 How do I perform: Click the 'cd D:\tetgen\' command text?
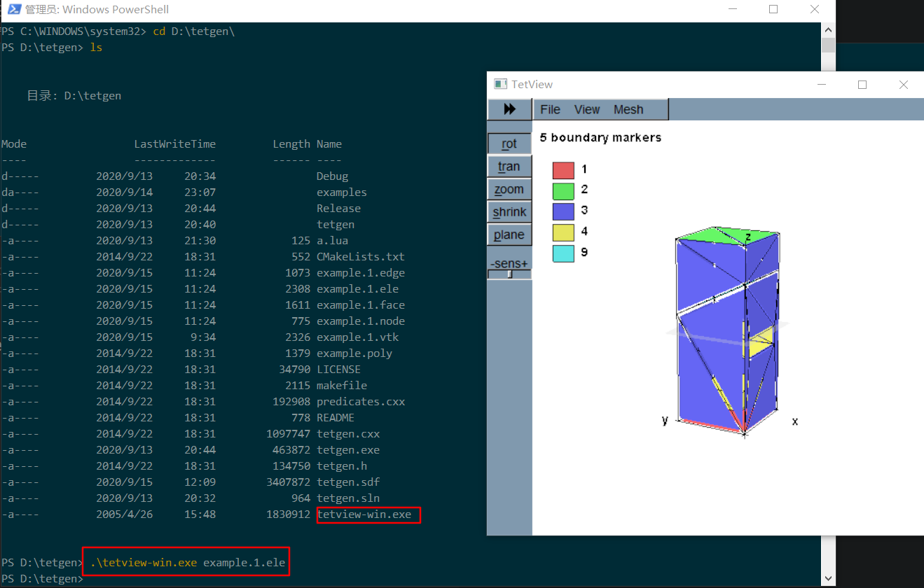193,31
